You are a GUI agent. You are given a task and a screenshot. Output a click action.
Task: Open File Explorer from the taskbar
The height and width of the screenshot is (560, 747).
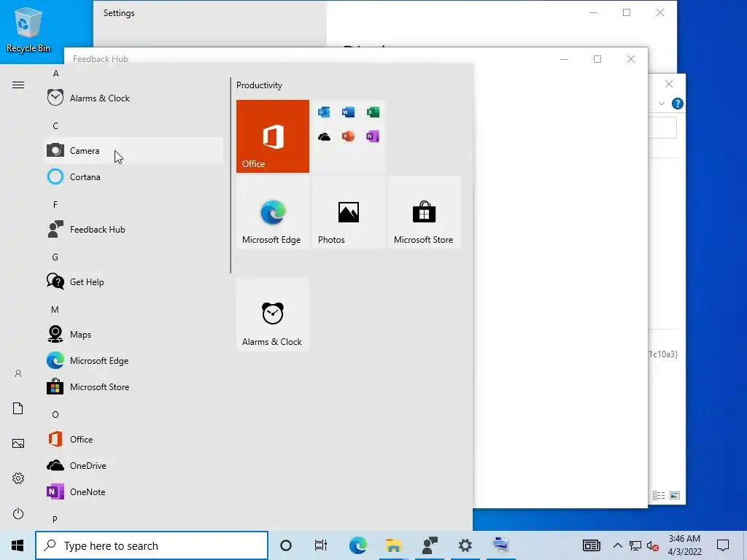[x=393, y=545]
